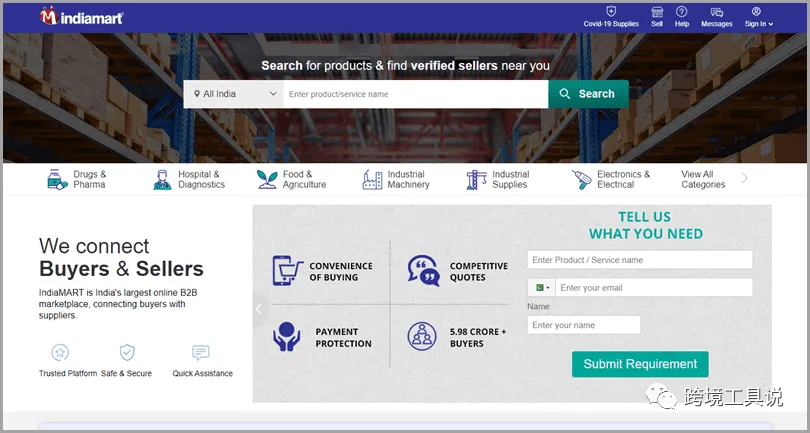810x433 pixels.
Task: Click the 5.98 CRORE + BUYERS text
Action: tap(478, 337)
